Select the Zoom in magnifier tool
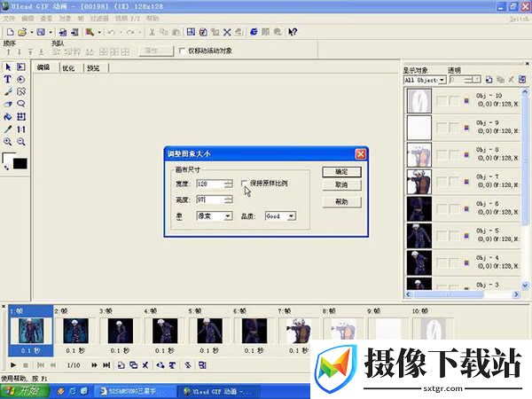Image resolution: width=532 pixels, height=399 pixels. (7, 142)
